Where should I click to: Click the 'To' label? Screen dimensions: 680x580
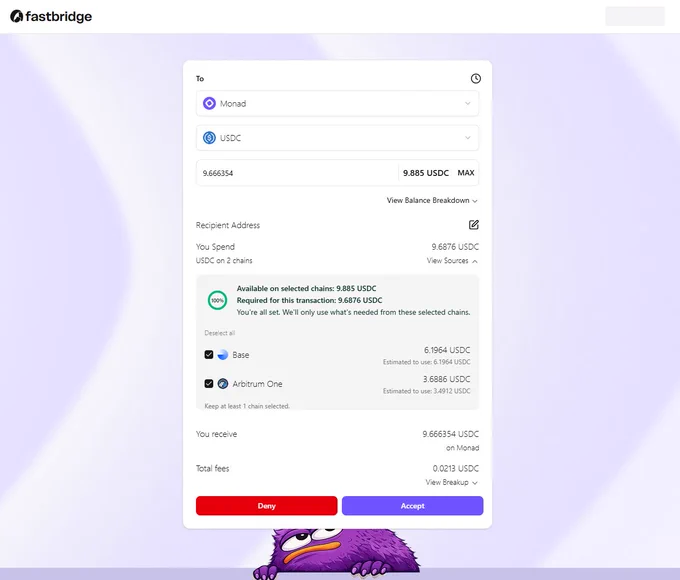click(199, 79)
